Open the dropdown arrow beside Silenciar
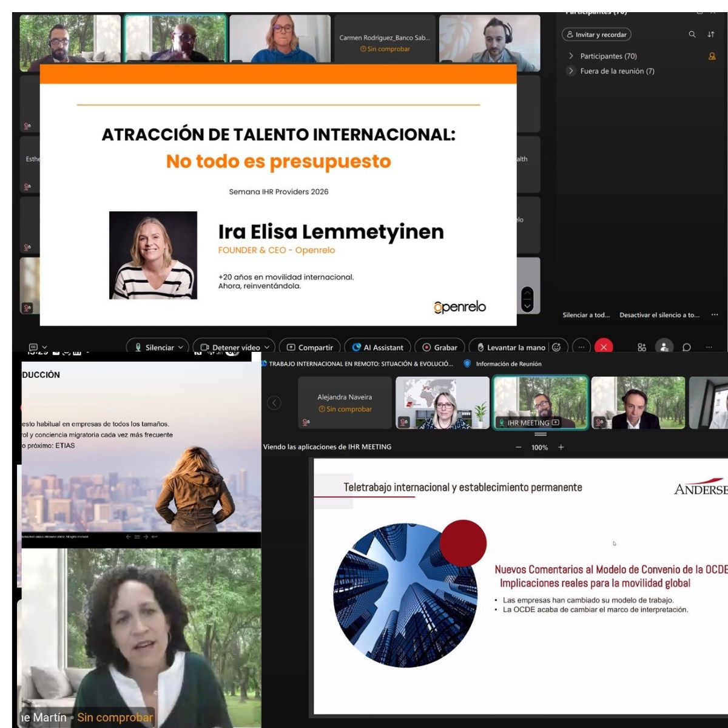Viewport: 728px width, 728px height. pos(181,348)
